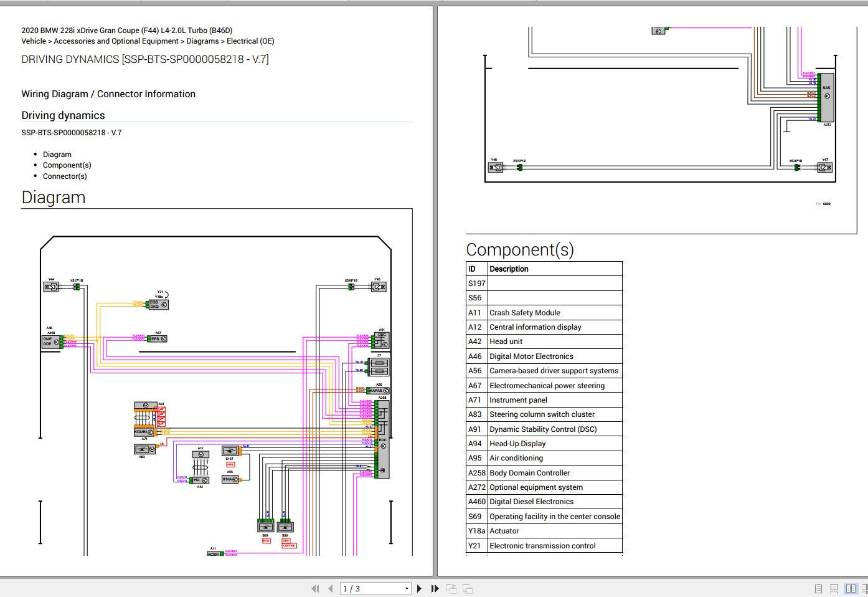This screenshot has width=868, height=597.
Task: Click the SAS module on the right page
Action: coord(826,97)
